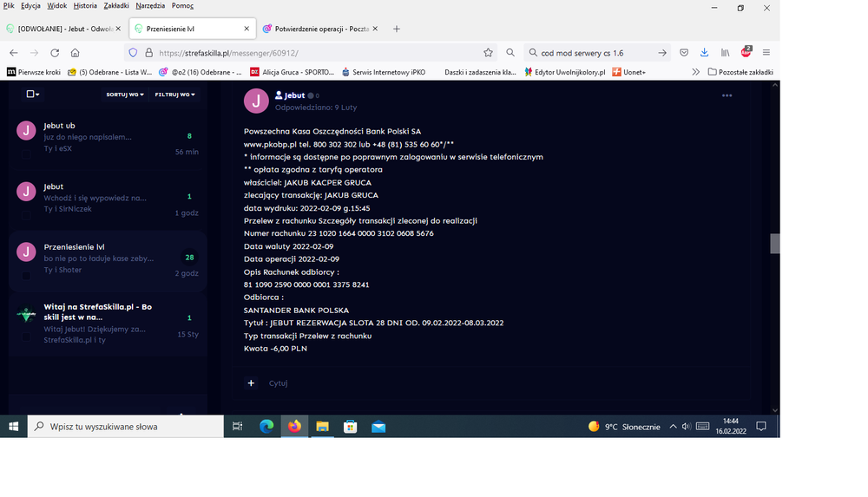868x497 pixels.
Task: Open the Narzędzia menu
Action: tap(150, 5)
